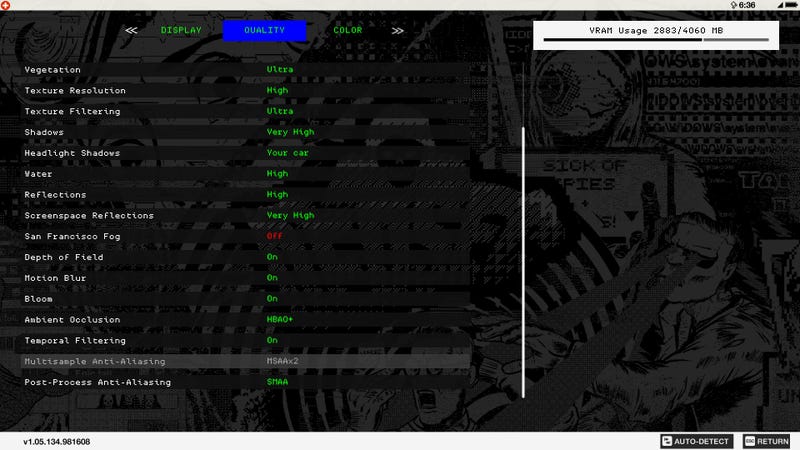
Task: Select the Multisample Anti-Aliasing label
Action: pyautogui.click(x=95, y=361)
